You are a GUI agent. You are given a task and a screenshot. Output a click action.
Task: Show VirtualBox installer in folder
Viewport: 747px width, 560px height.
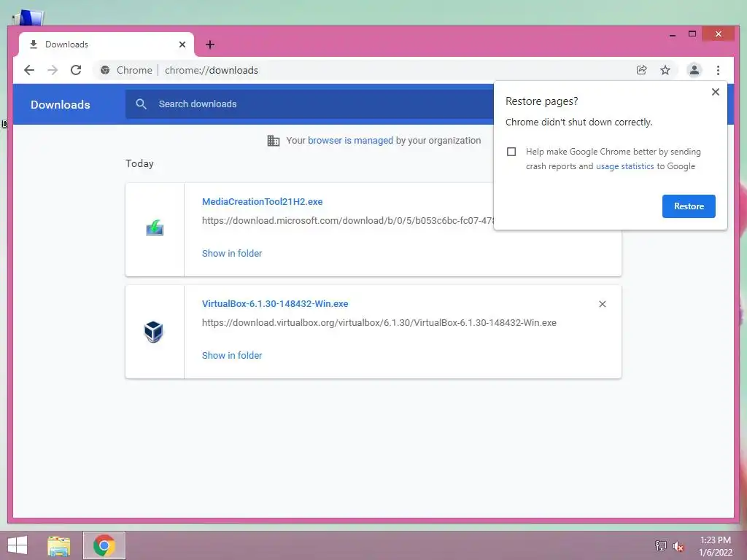232,355
